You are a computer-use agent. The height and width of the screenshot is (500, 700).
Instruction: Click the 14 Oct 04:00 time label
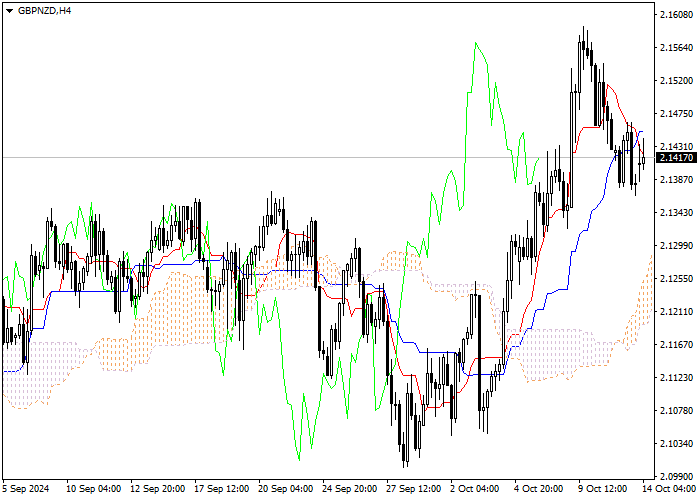click(670, 489)
